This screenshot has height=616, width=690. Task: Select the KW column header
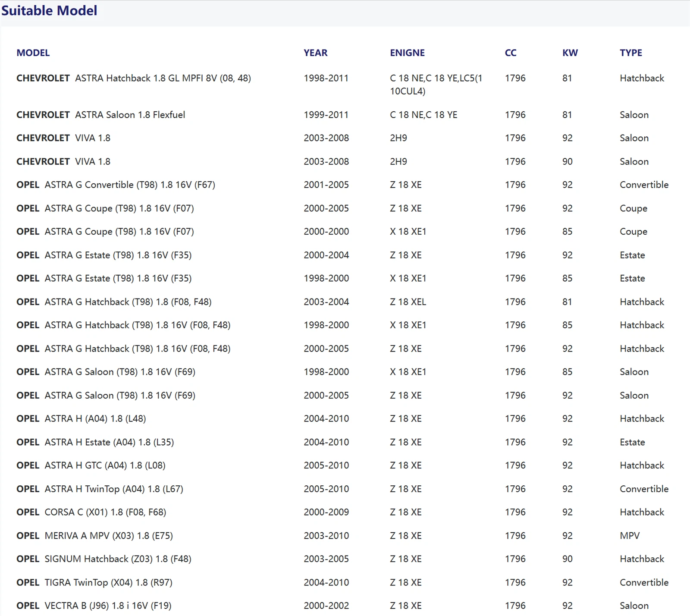coord(570,53)
